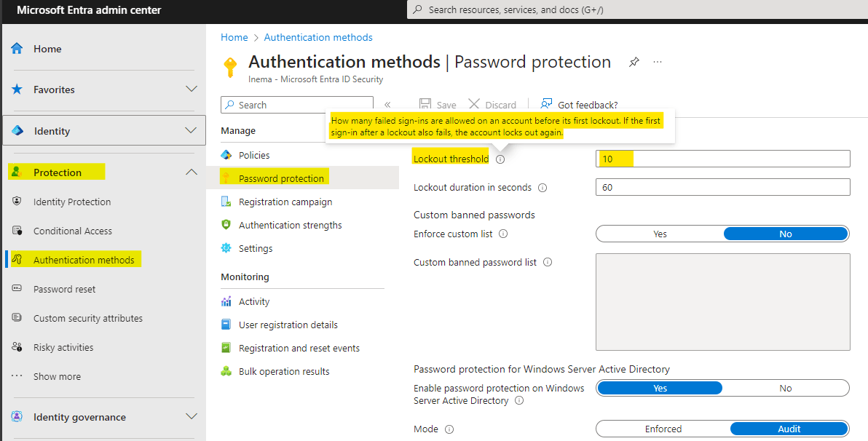
Task: Click the Lockout threshold input field
Action: point(723,159)
